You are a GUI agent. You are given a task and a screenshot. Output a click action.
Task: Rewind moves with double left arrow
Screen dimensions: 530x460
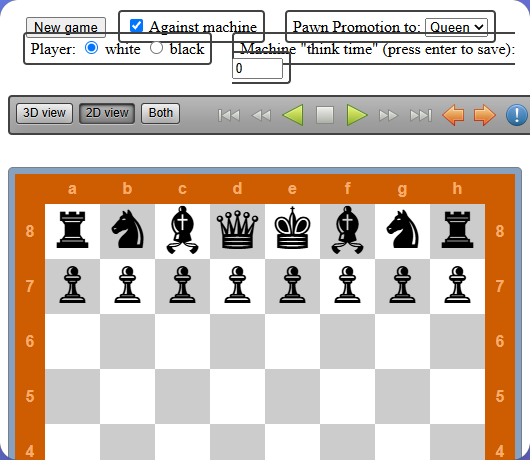[261, 115]
